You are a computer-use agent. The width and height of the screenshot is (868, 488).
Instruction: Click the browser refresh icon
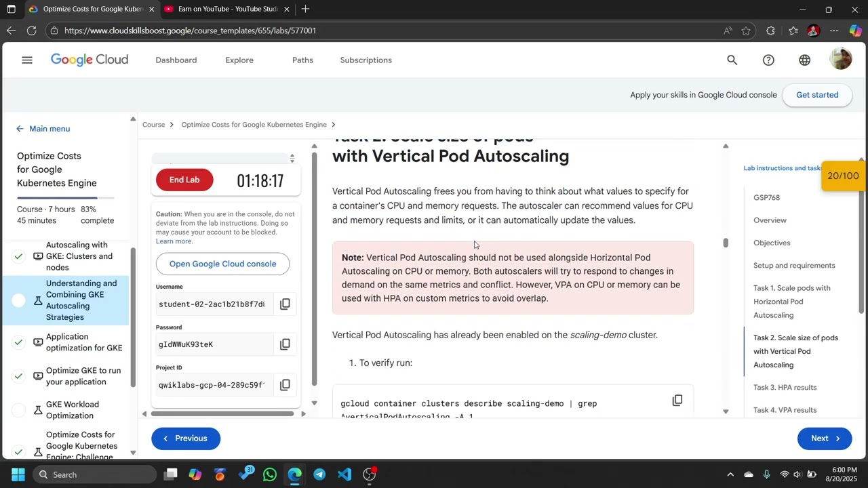[x=31, y=30]
